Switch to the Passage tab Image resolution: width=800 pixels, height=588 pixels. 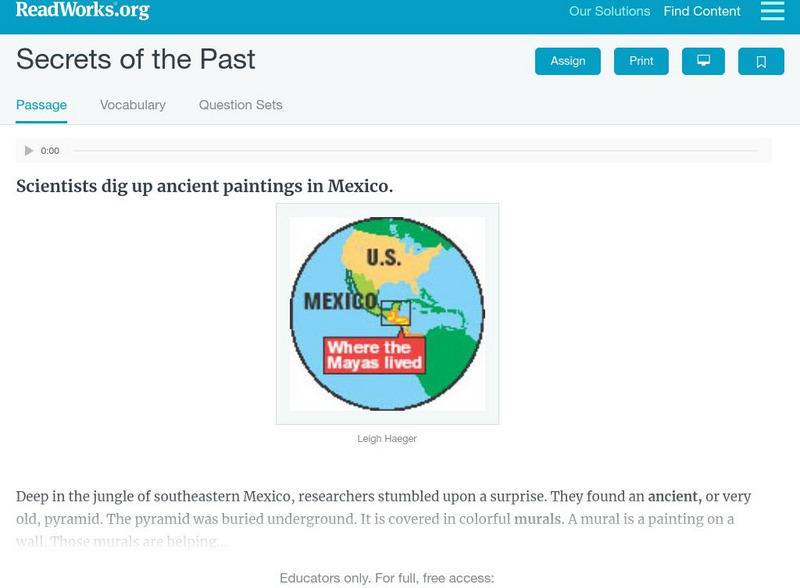pos(41,105)
